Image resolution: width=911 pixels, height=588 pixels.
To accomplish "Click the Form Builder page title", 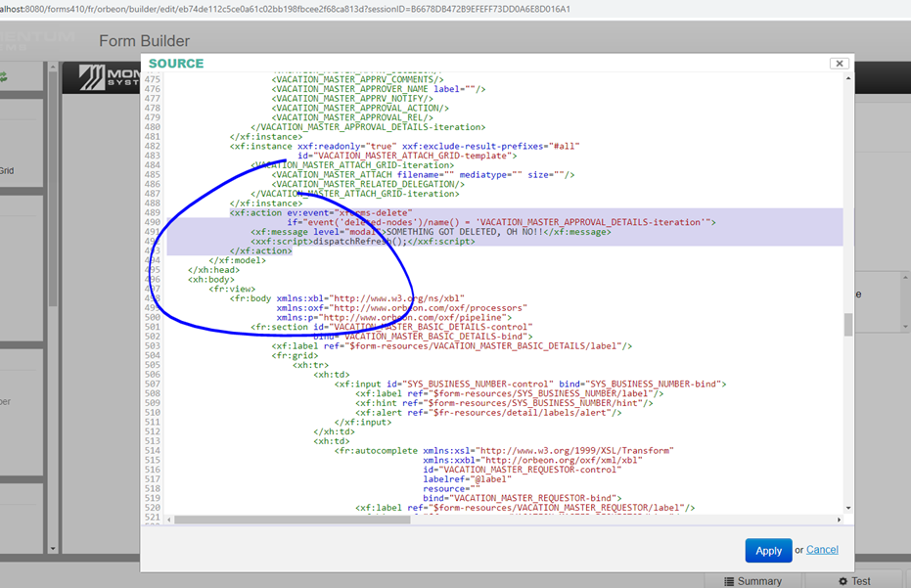I will 144,41.
